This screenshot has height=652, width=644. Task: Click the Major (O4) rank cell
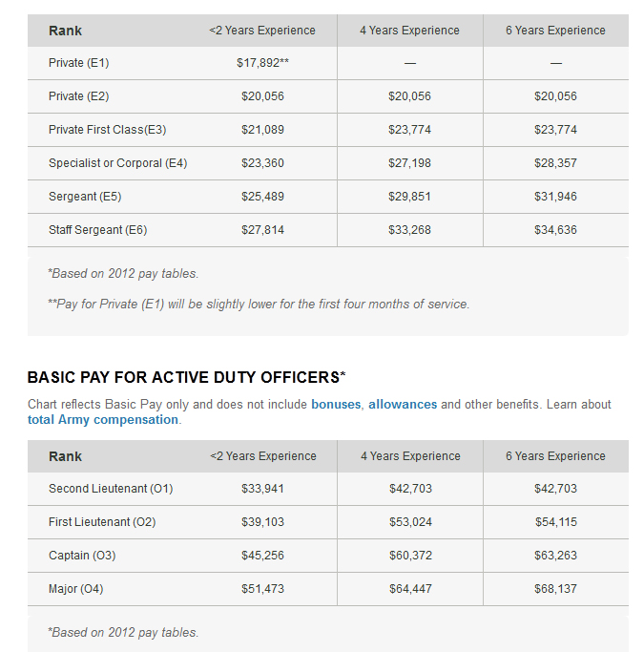click(x=76, y=589)
